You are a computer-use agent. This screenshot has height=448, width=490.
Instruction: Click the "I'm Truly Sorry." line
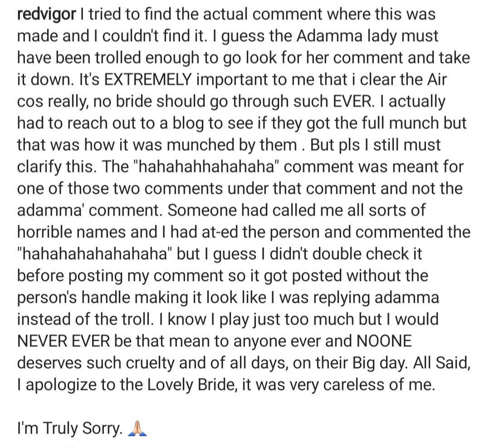(x=70, y=428)
